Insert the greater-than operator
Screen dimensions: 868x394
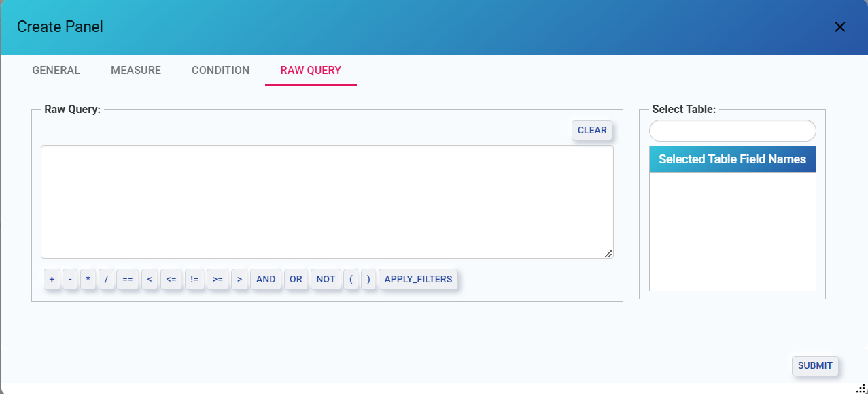pos(239,280)
